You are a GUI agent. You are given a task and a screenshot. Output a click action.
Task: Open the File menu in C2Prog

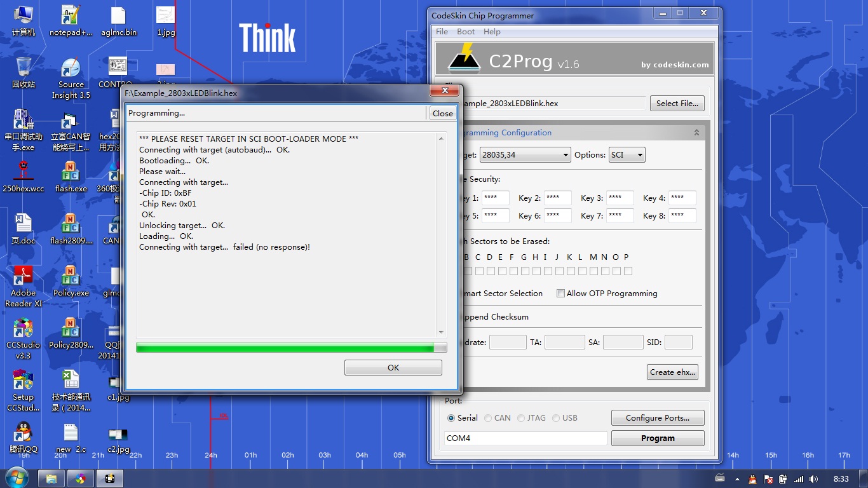pyautogui.click(x=442, y=32)
